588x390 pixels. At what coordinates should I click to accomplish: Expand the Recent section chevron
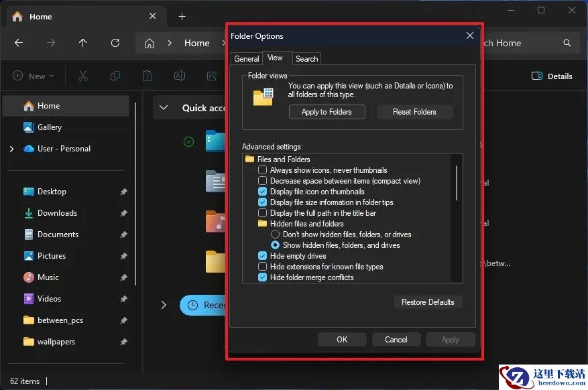(163, 305)
